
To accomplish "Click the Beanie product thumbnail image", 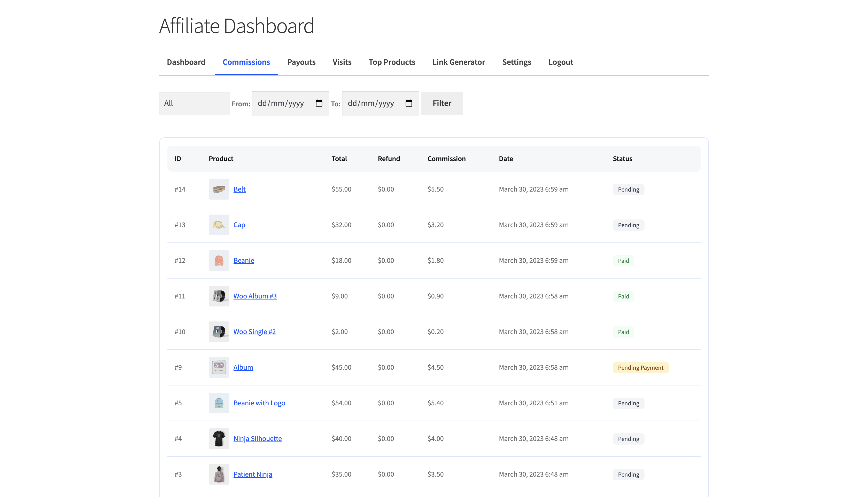I will pyautogui.click(x=219, y=260).
